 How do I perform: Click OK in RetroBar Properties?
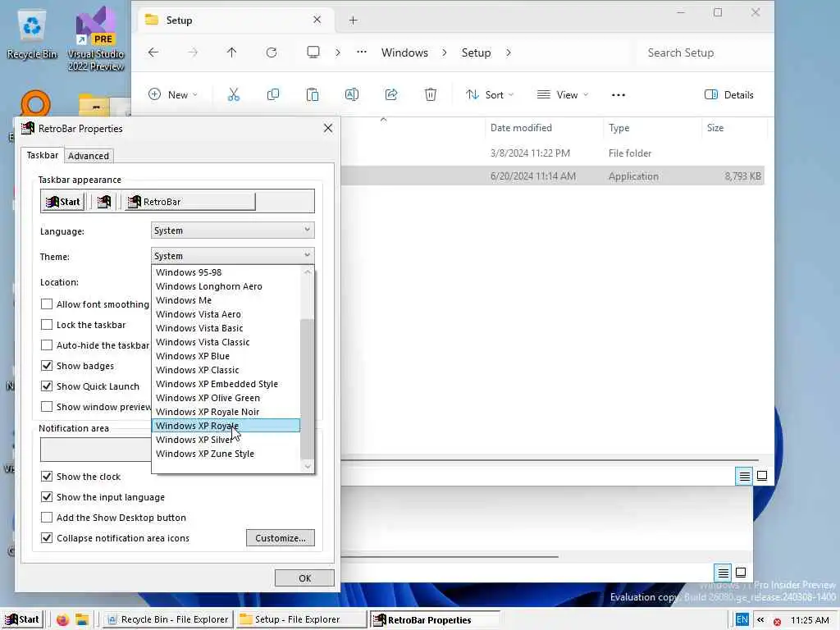304,578
